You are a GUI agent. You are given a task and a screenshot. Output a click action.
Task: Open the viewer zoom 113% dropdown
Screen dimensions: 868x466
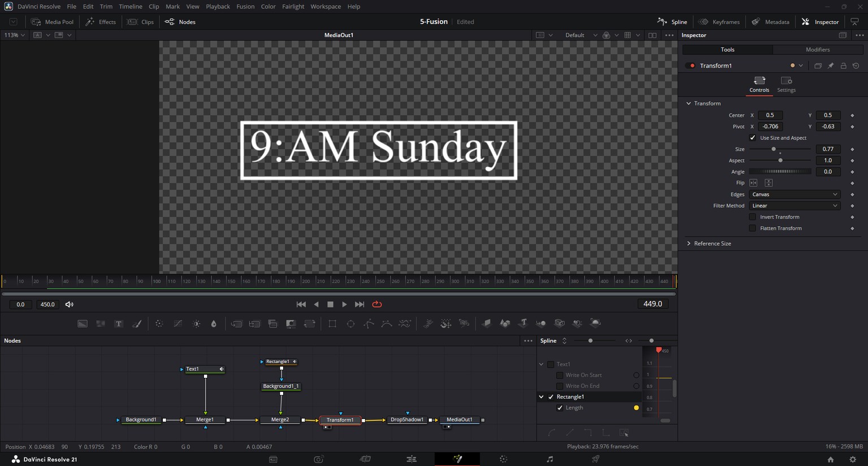point(15,35)
